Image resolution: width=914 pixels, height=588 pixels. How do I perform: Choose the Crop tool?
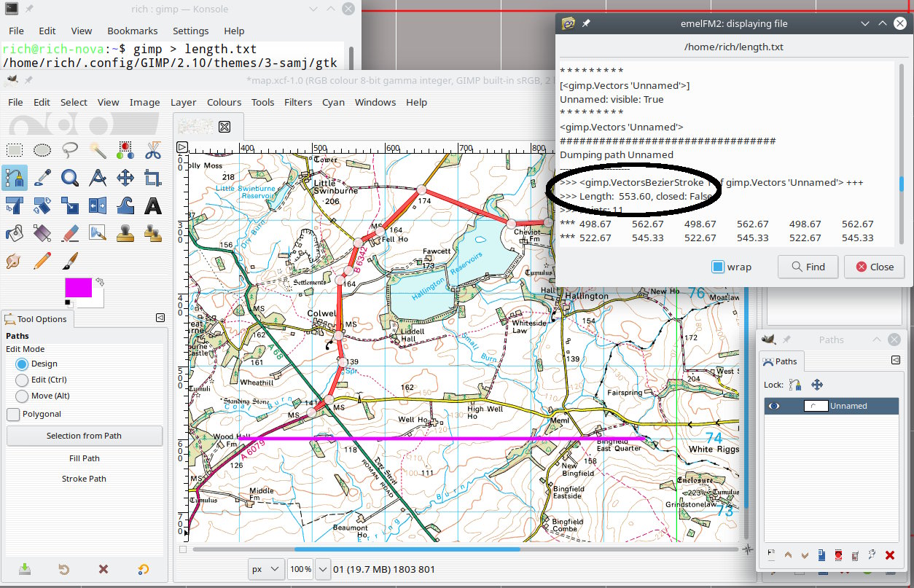click(153, 178)
